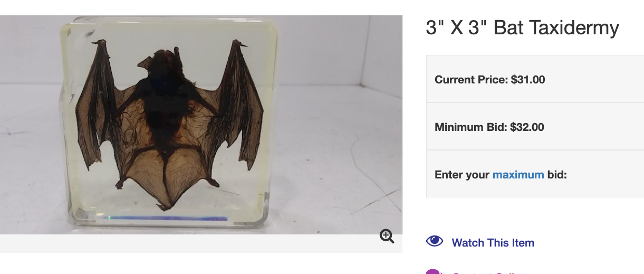Click the Minimum Bid label
Image resolution: width=644 pixels, height=274 pixels.
(470, 127)
